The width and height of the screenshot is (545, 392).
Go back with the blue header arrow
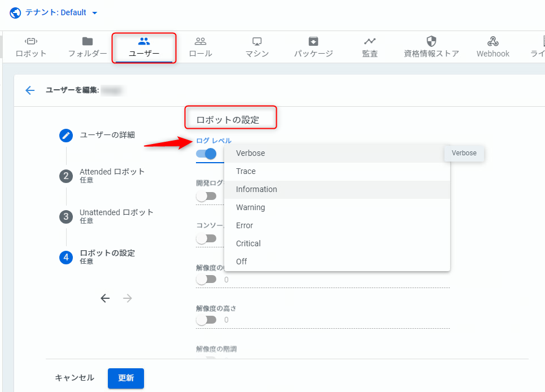click(30, 90)
